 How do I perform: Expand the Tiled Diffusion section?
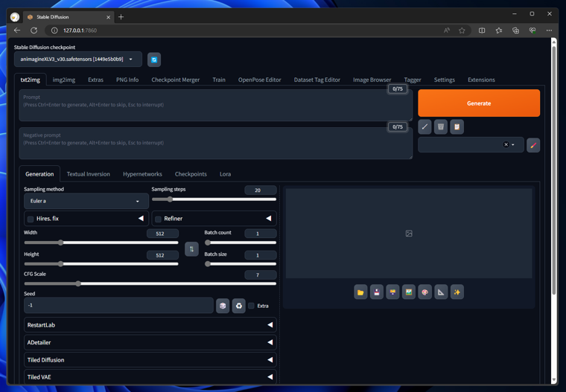tap(150, 360)
